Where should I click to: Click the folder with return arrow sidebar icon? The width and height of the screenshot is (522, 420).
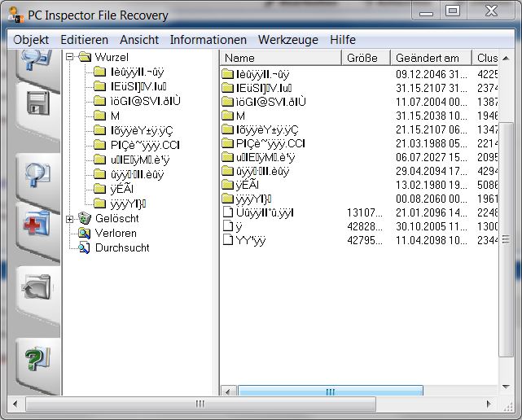pos(37,287)
